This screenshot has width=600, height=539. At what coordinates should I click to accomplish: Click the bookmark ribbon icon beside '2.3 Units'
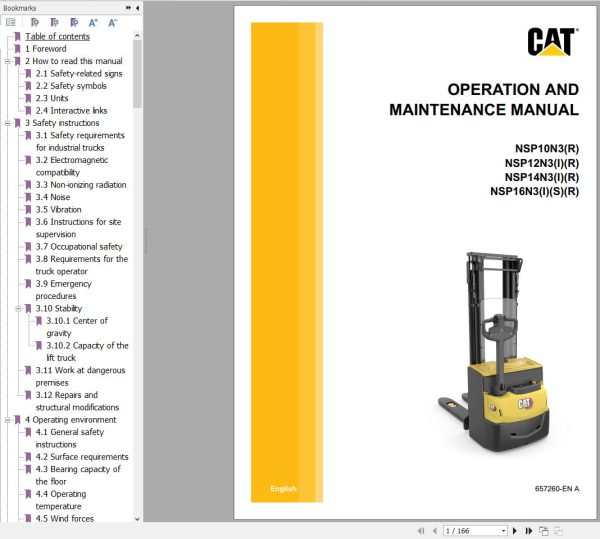tap(28, 98)
